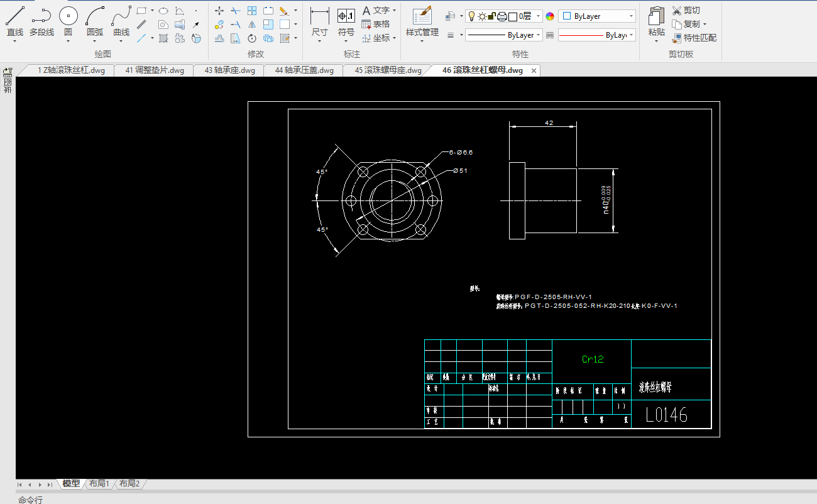Expand the ByLayer color dropdown
Screen dimensions: 817x504
tap(631, 16)
